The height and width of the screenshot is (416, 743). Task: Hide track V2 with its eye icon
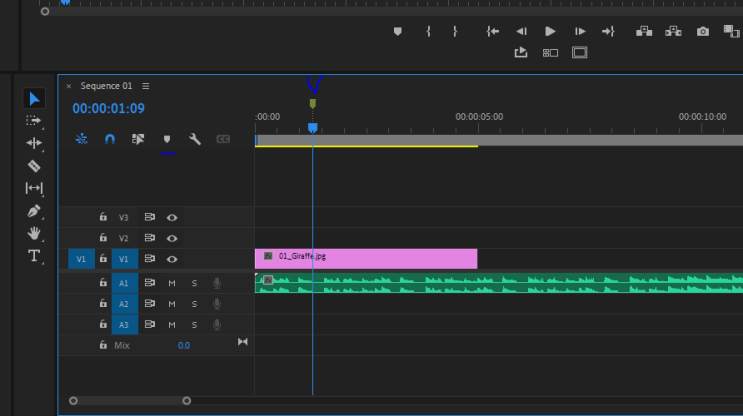tap(172, 238)
